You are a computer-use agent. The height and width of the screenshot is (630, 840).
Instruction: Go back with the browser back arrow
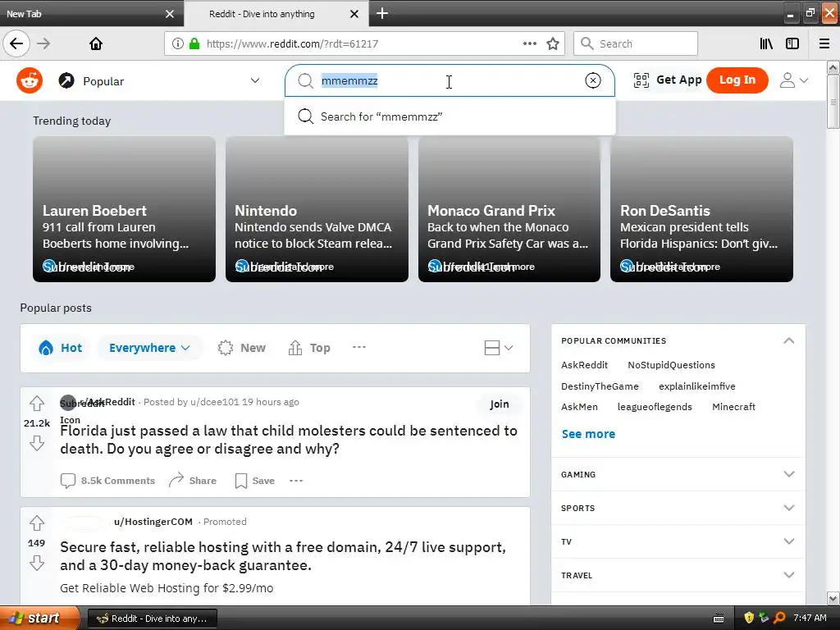[16, 43]
